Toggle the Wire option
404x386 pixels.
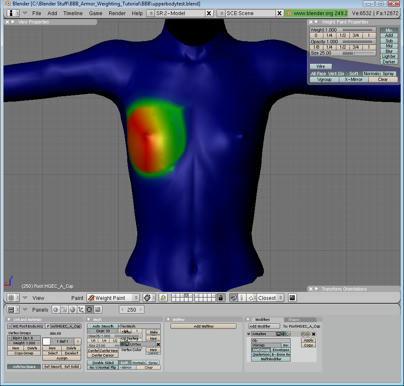click(321, 66)
